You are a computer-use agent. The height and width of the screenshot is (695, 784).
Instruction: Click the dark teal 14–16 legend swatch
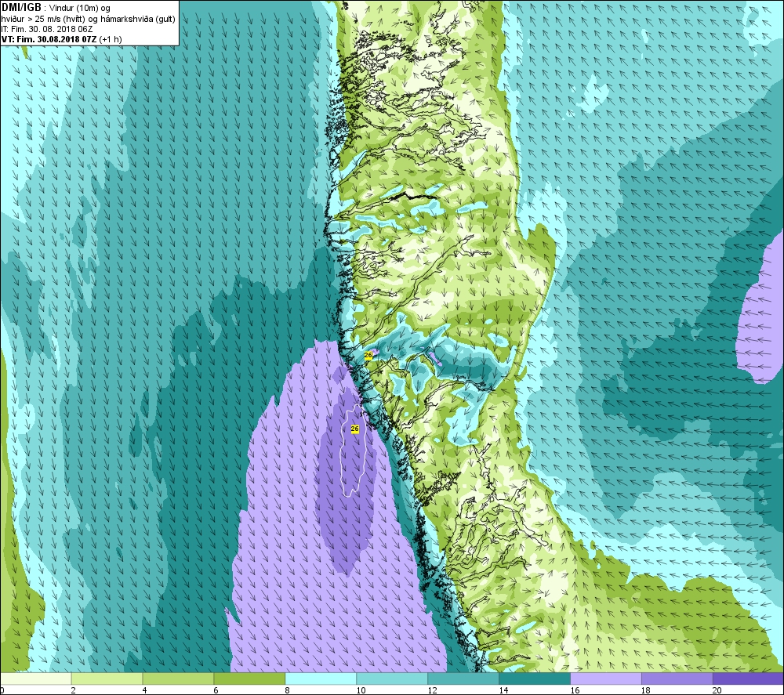click(x=535, y=679)
